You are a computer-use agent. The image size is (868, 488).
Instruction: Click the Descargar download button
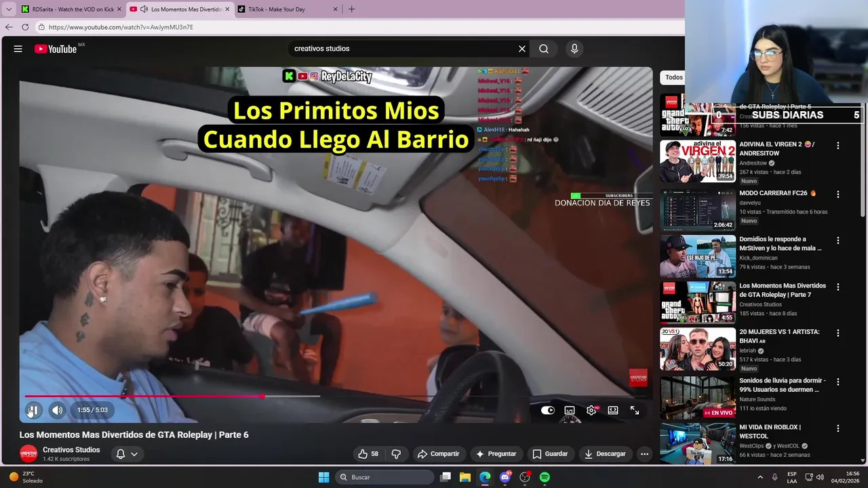[x=605, y=454]
